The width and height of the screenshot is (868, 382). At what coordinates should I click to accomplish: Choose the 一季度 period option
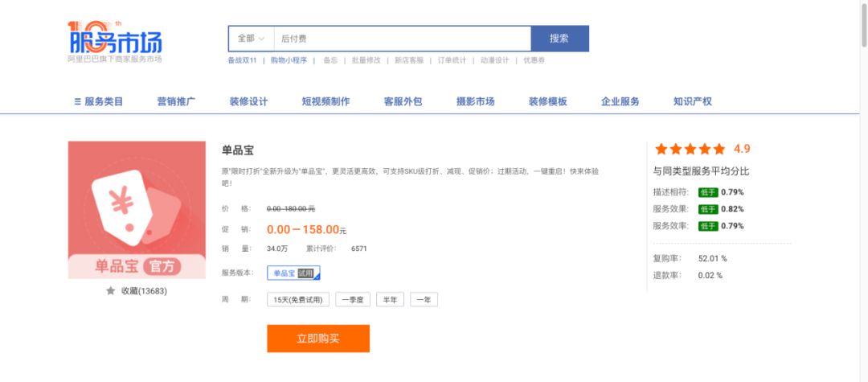(x=353, y=299)
